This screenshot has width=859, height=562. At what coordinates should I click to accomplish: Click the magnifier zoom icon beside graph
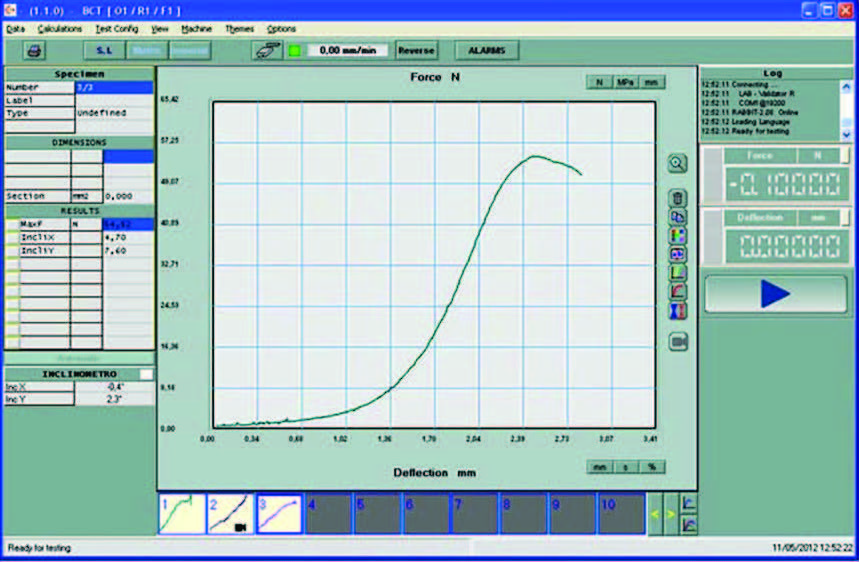click(x=677, y=164)
